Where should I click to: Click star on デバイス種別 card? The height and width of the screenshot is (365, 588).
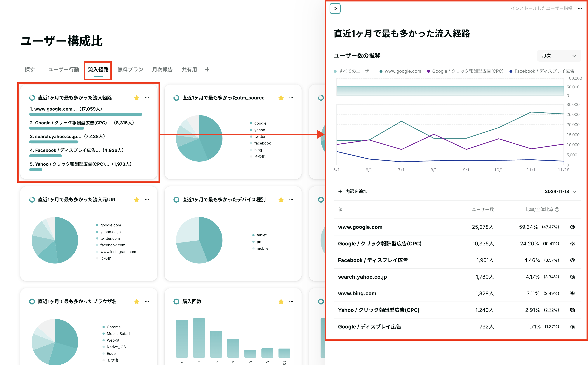click(x=281, y=200)
